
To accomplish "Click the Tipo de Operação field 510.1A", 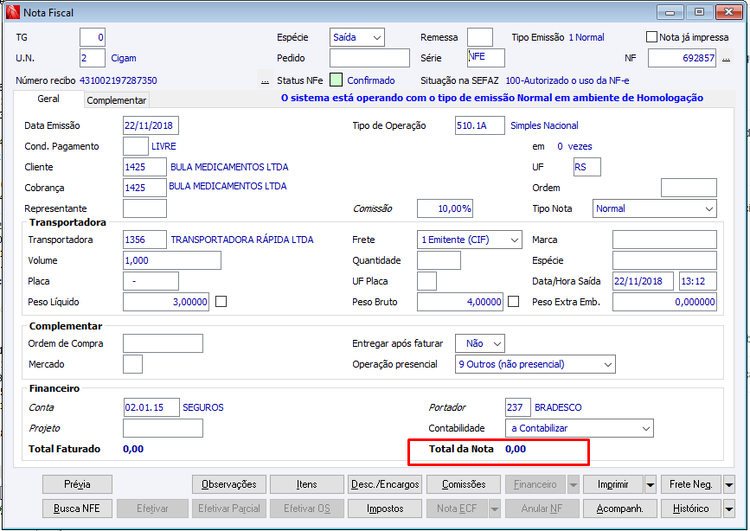I will (x=480, y=126).
